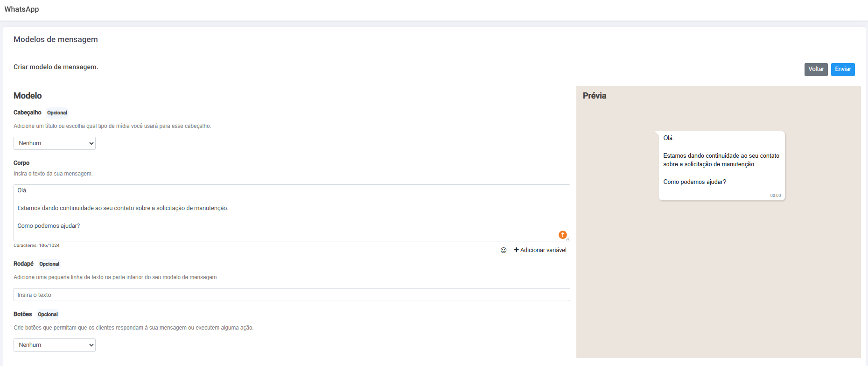The width and height of the screenshot is (868, 366).
Task: Click the 'Caracteres: 106/1024' counter
Action: click(x=36, y=246)
